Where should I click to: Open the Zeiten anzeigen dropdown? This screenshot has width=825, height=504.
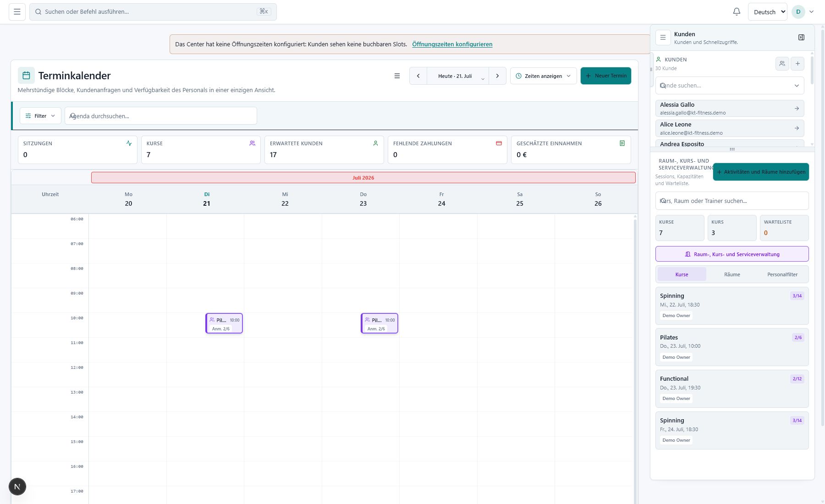pos(543,76)
